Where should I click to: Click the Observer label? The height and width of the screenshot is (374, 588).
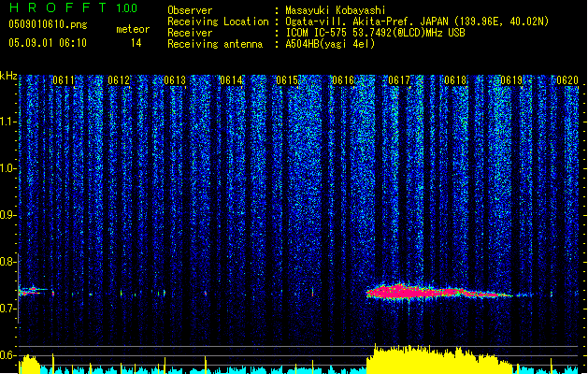tap(190, 10)
